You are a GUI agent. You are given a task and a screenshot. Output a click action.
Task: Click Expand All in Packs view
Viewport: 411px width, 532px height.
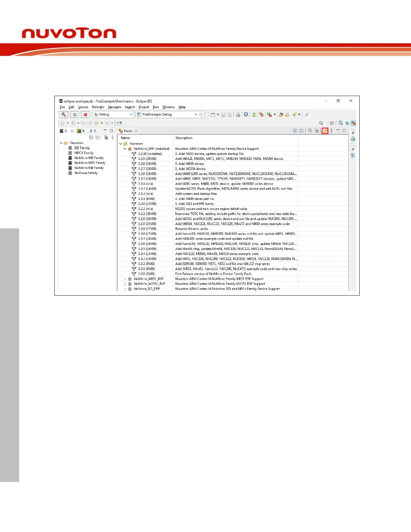(295, 131)
